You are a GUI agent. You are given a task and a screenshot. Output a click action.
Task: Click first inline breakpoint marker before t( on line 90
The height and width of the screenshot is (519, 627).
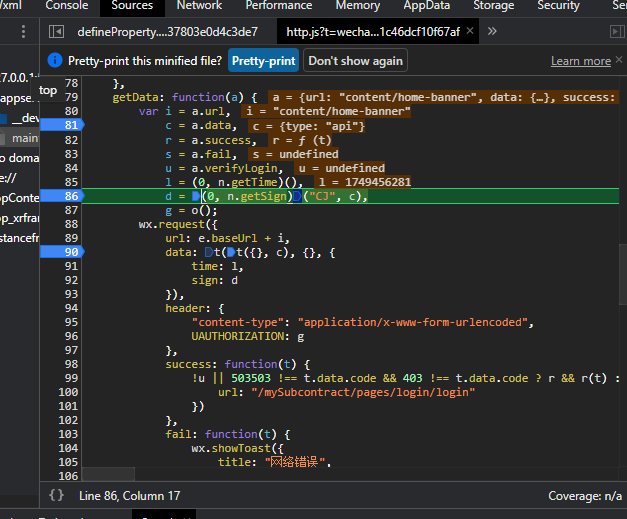click(209, 252)
